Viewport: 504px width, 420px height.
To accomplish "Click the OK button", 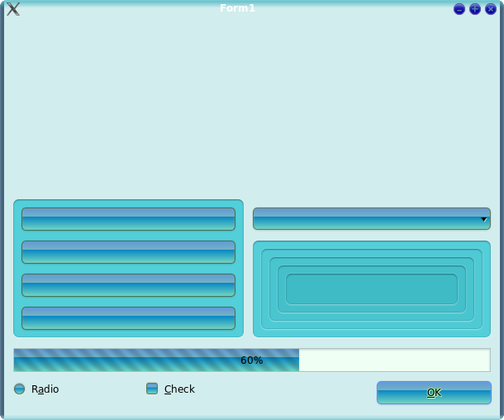I will [x=434, y=393].
